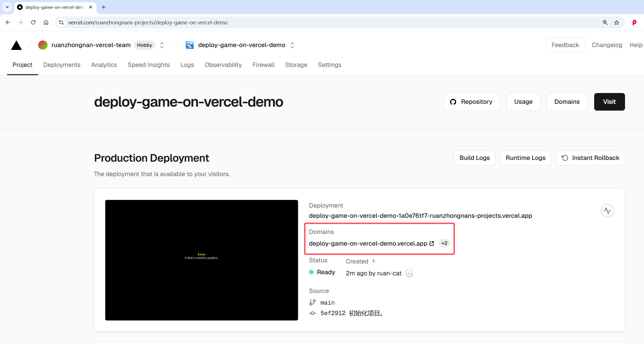Switch to the Observability tab
The height and width of the screenshot is (344, 644).
tap(223, 65)
